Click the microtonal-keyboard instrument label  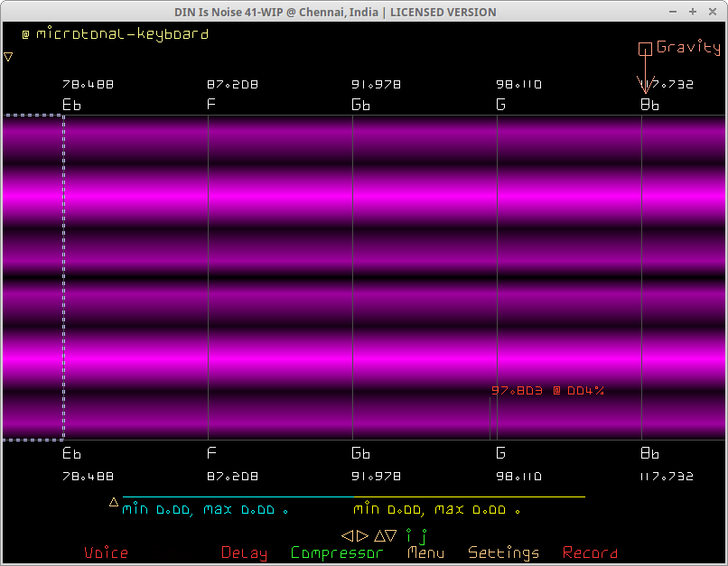point(122,34)
